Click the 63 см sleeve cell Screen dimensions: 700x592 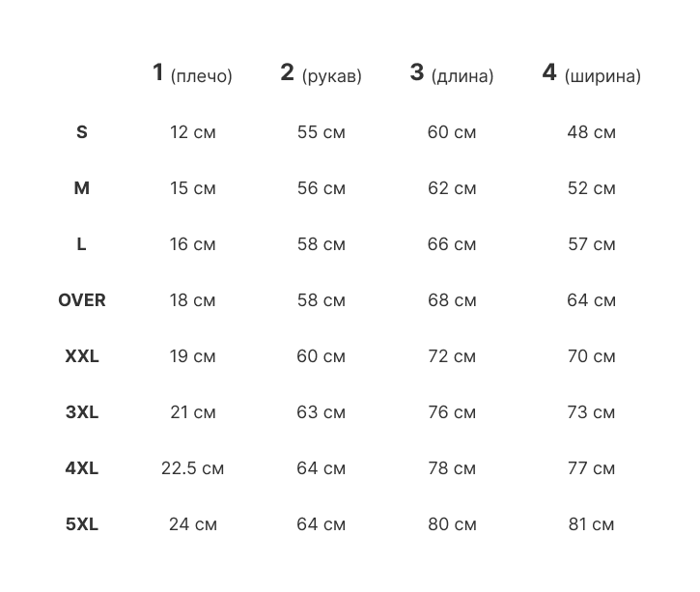321,412
